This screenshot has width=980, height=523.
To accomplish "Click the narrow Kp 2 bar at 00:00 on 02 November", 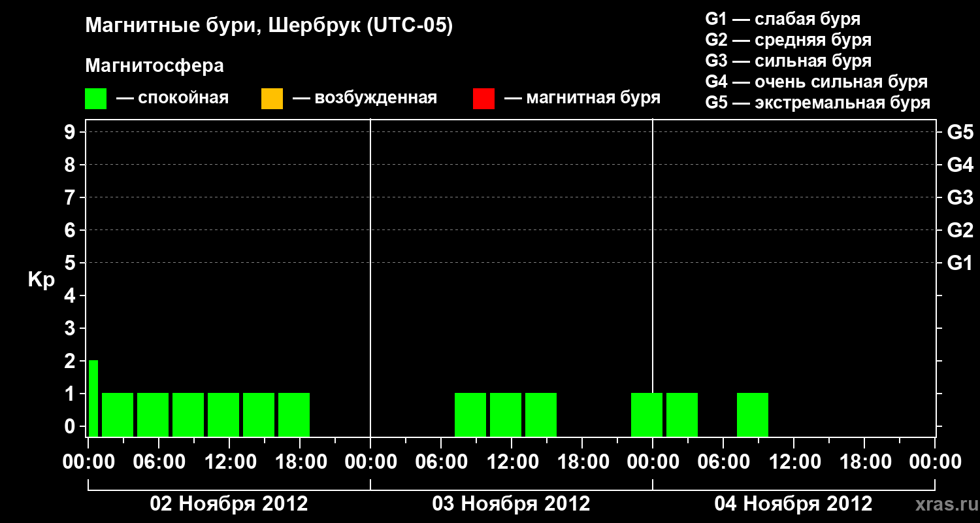I will [93, 398].
